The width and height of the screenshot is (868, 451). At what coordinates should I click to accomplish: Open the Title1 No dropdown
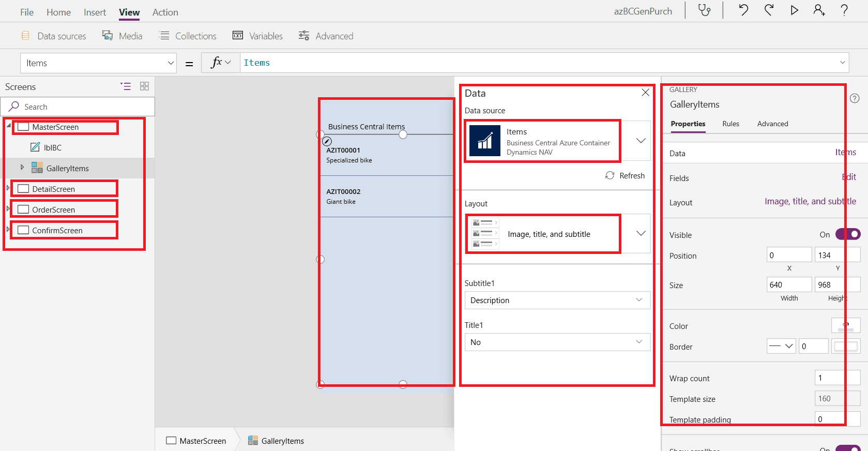[x=557, y=342]
